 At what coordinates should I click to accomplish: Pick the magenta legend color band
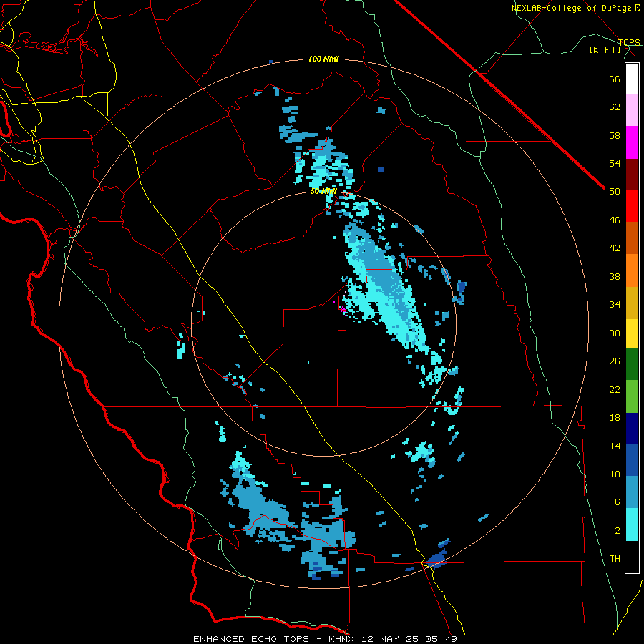click(x=632, y=142)
